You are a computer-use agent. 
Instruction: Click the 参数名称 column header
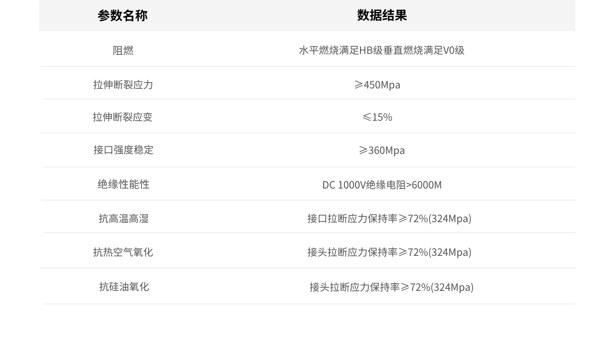pyautogui.click(x=123, y=15)
